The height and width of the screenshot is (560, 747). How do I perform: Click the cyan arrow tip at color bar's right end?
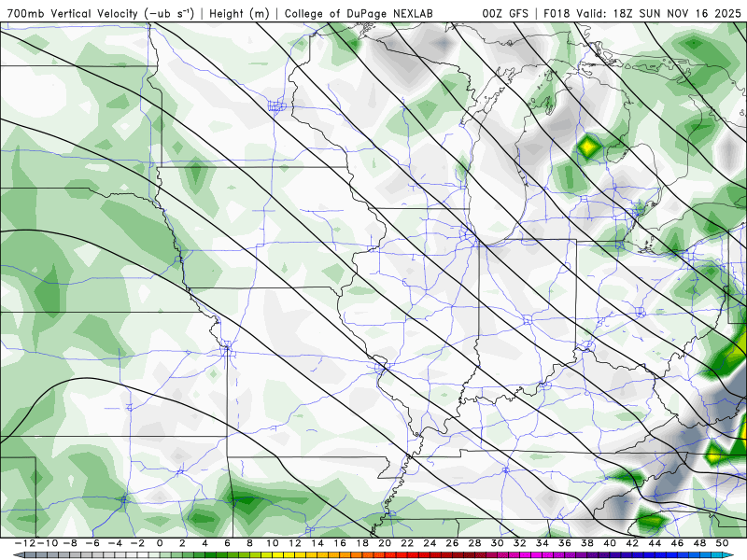(729, 555)
